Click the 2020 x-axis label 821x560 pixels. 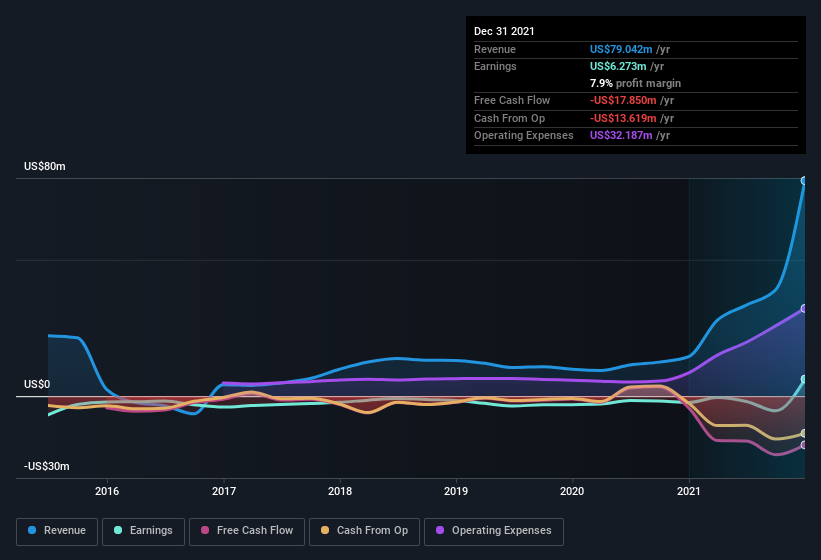(572, 491)
